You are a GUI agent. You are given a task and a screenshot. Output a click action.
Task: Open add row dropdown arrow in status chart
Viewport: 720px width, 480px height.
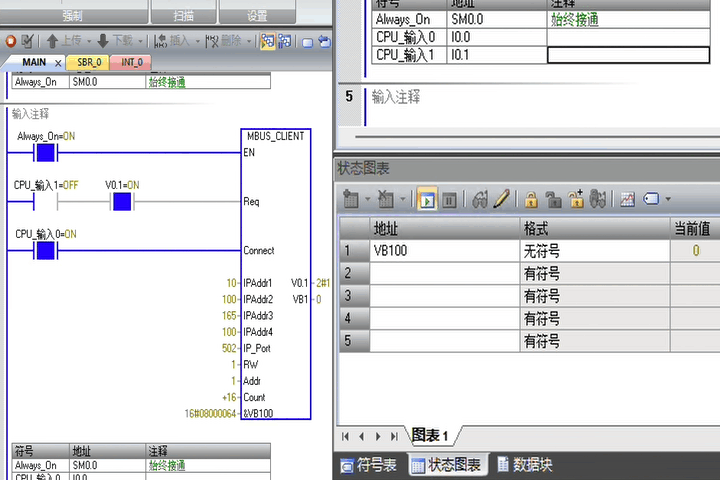(x=367, y=199)
